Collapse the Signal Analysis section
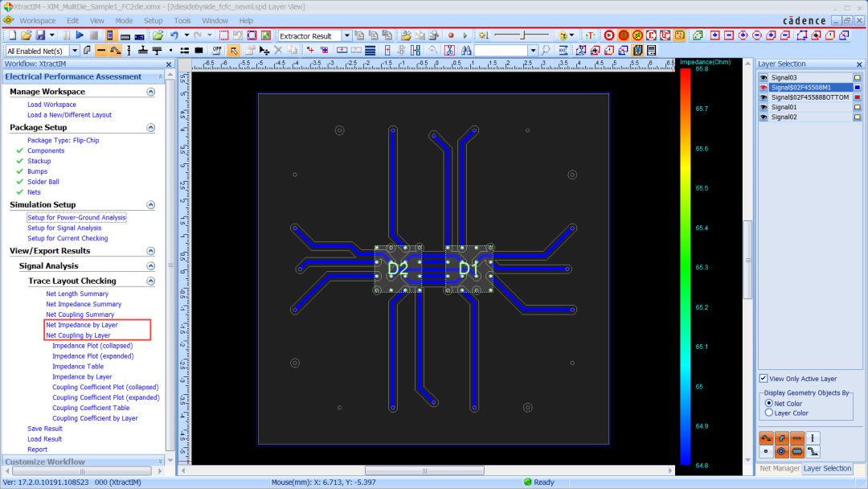This screenshot has width=868, height=489. (150, 266)
